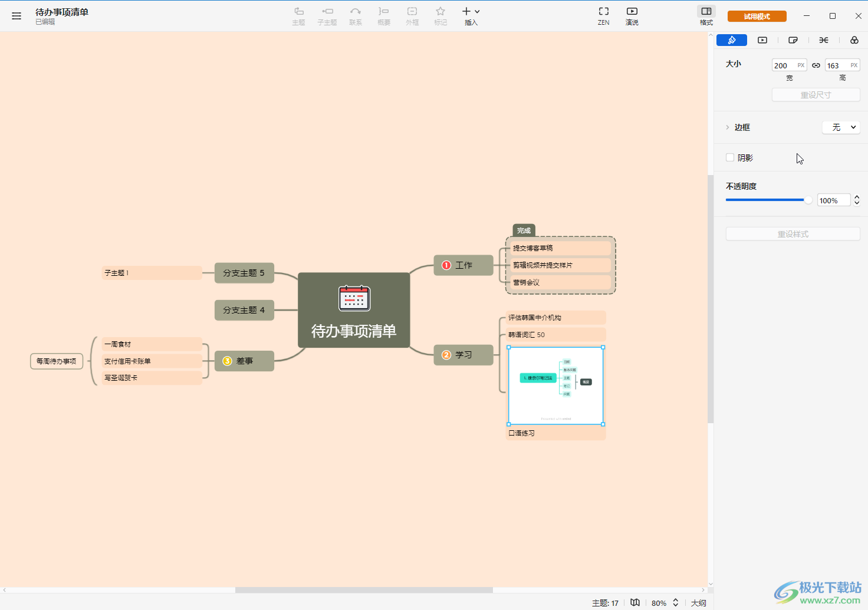Select the 评估韩国中介机构 subtopic
The image size is (868, 610).
pyautogui.click(x=556, y=318)
